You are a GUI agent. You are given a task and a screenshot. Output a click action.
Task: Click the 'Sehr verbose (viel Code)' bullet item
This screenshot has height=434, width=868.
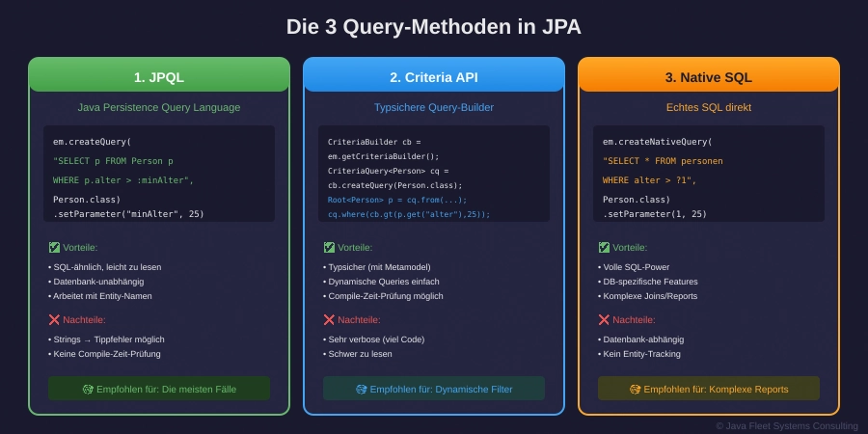[377, 339]
